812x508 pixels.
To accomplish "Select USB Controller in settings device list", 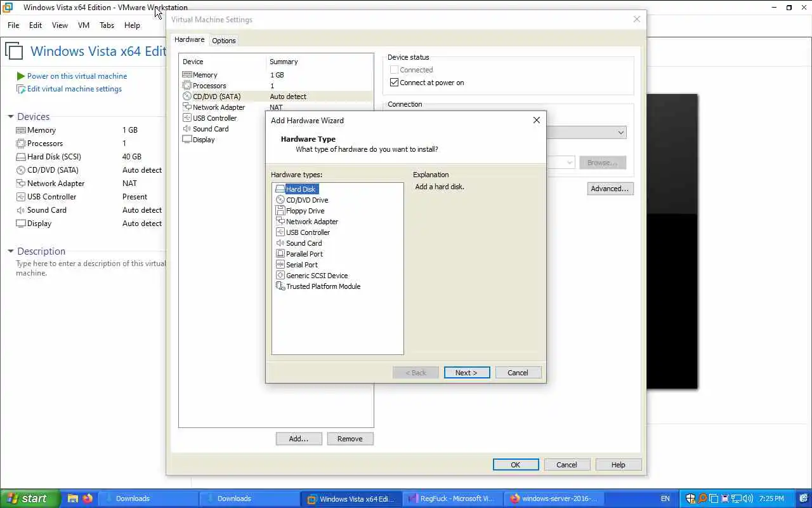I will (222, 118).
